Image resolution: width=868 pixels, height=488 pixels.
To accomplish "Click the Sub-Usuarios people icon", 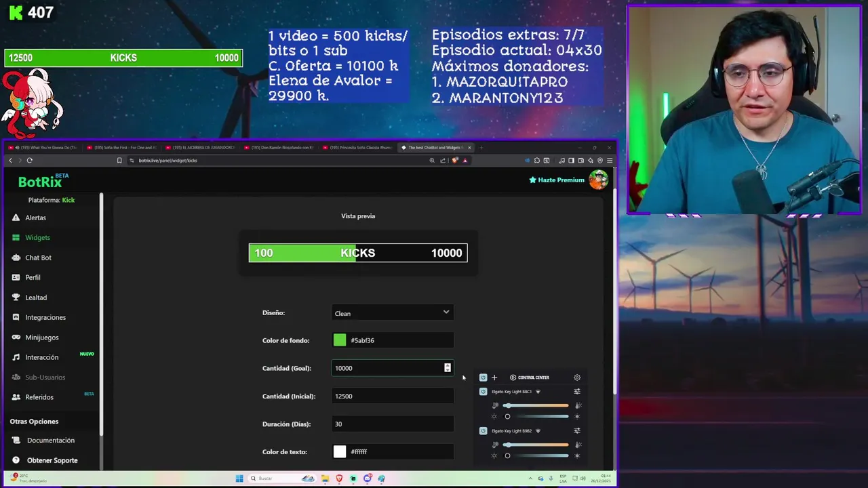I will (x=16, y=377).
